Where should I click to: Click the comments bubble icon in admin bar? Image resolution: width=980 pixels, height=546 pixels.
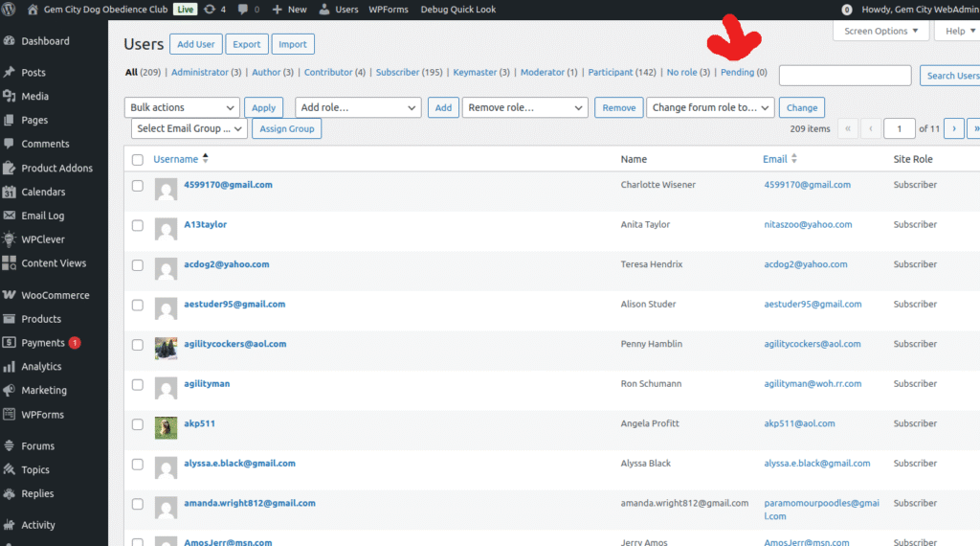242,10
